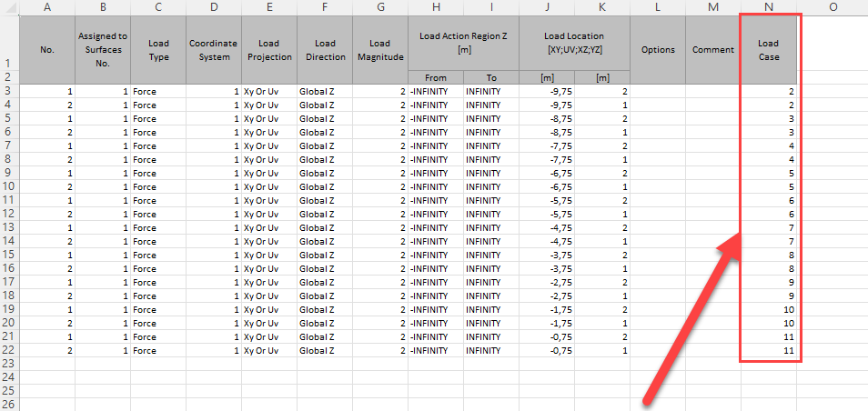Select cell N22 in Load Case column
This screenshot has height=411, width=868.
(x=769, y=351)
